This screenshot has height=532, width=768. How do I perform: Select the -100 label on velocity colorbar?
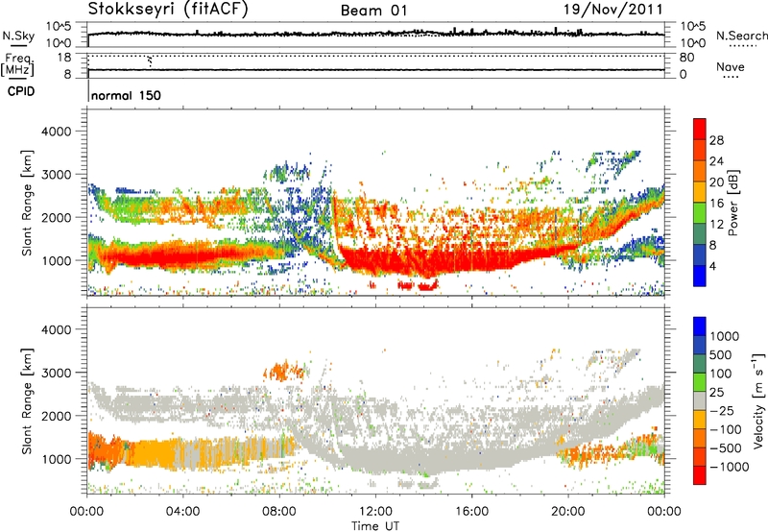click(x=726, y=429)
